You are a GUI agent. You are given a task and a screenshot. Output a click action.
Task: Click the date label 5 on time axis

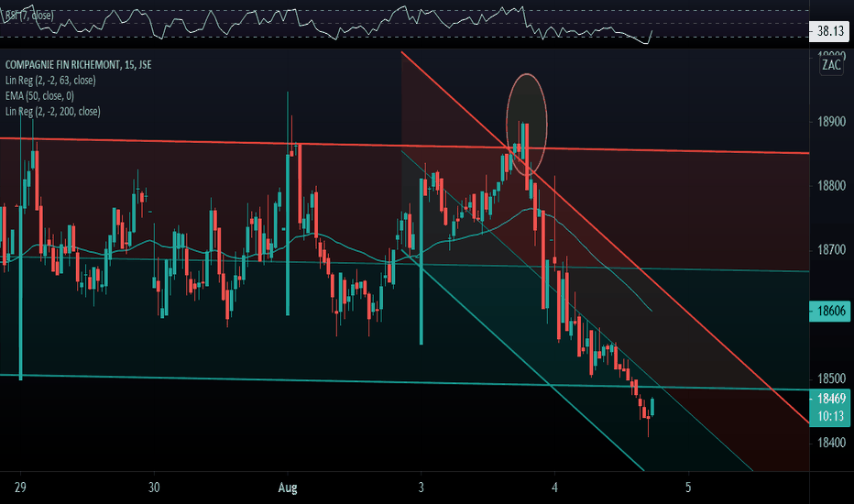point(688,488)
